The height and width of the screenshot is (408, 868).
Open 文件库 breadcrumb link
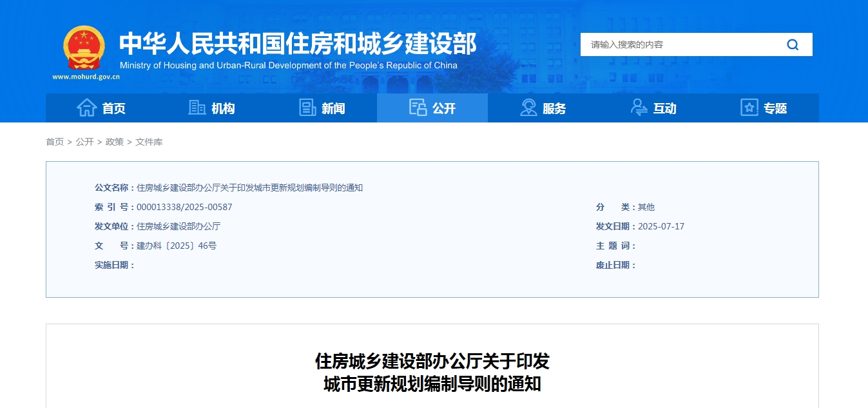[x=149, y=142]
